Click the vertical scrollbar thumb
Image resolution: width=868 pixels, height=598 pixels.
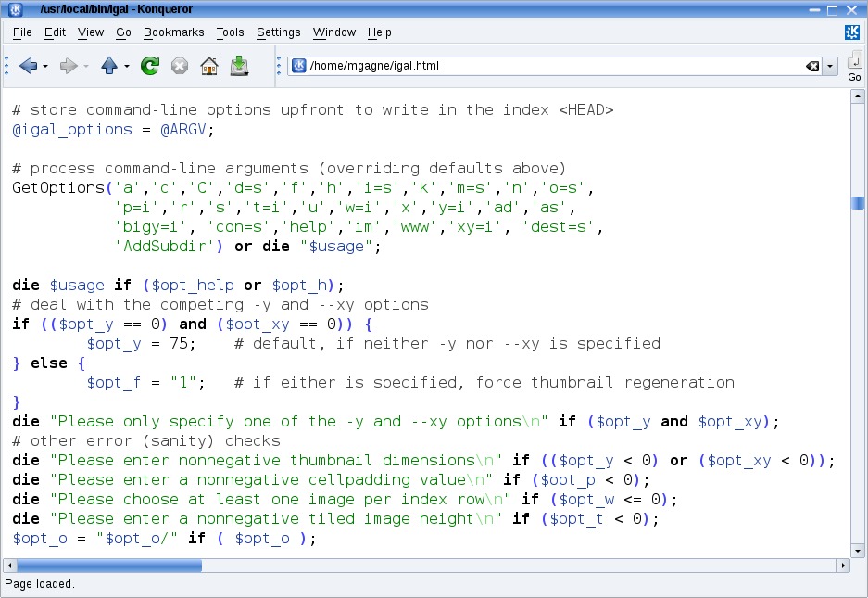pos(858,203)
